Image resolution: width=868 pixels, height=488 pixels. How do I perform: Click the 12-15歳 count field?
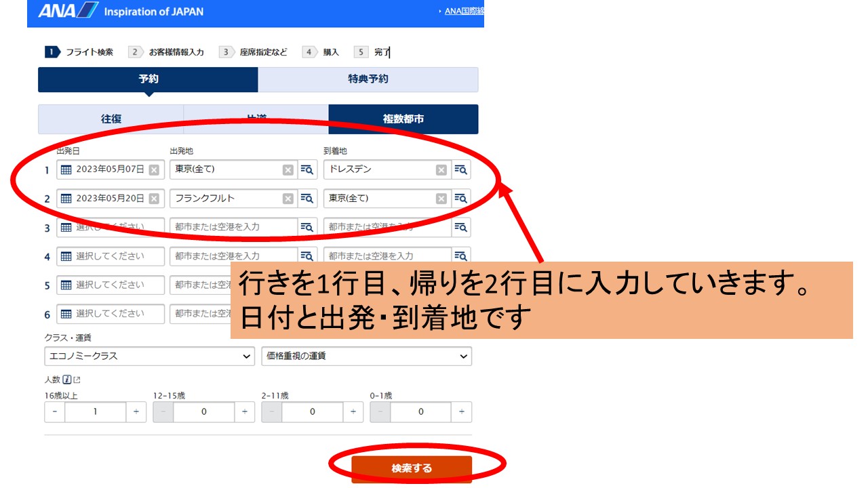[x=204, y=412]
